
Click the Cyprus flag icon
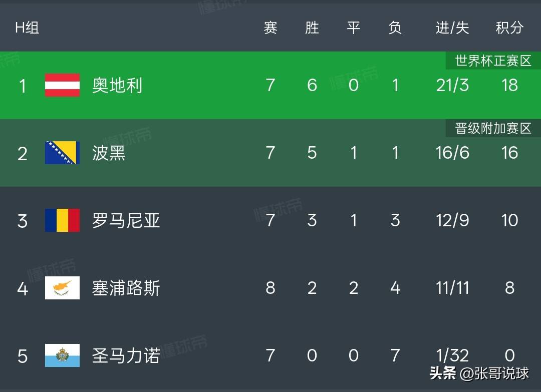62,288
